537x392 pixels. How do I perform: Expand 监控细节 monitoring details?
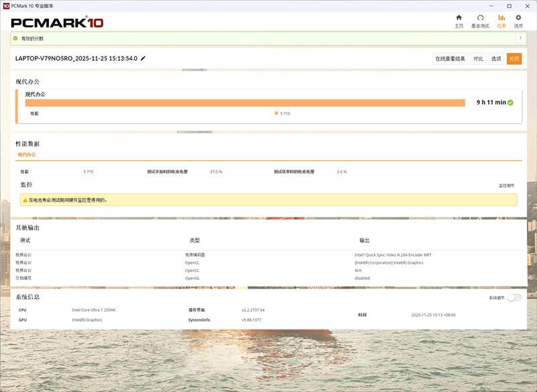click(506, 185)
